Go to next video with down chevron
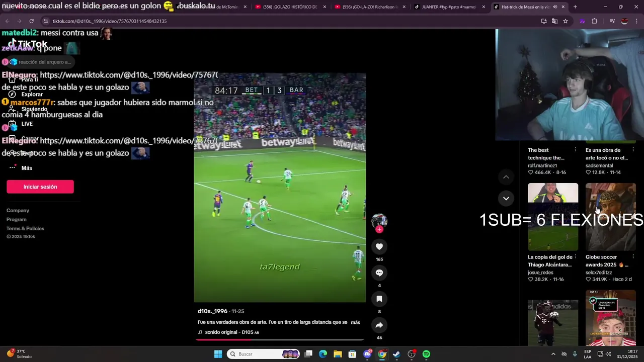Screen dimensions: 644x362 click(506, 198)
